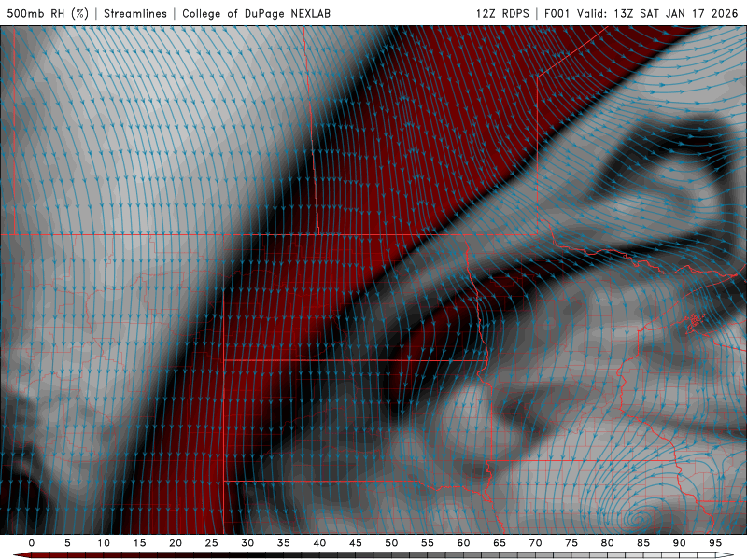Image resolution: width=747 pixels, height=560 pixels.
Task: Select the color scale label "75"
Action: point(571,543)
